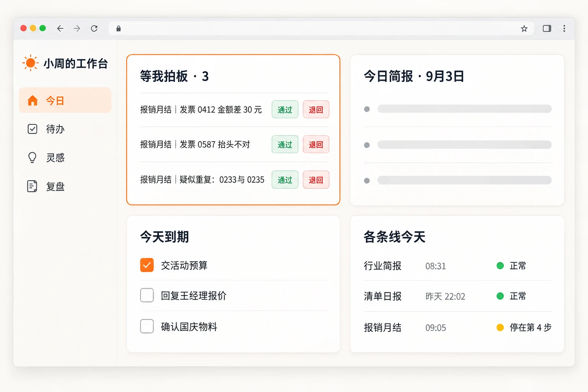Viewport: 588px width, 392px height.
Task: Click the lock icon in the address bar
Action: (119, 28)
